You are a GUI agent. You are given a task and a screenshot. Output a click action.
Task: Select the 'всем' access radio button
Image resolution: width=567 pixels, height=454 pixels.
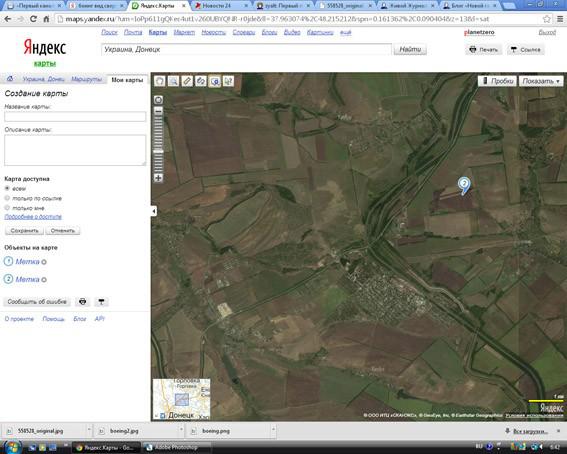[7, 188]
